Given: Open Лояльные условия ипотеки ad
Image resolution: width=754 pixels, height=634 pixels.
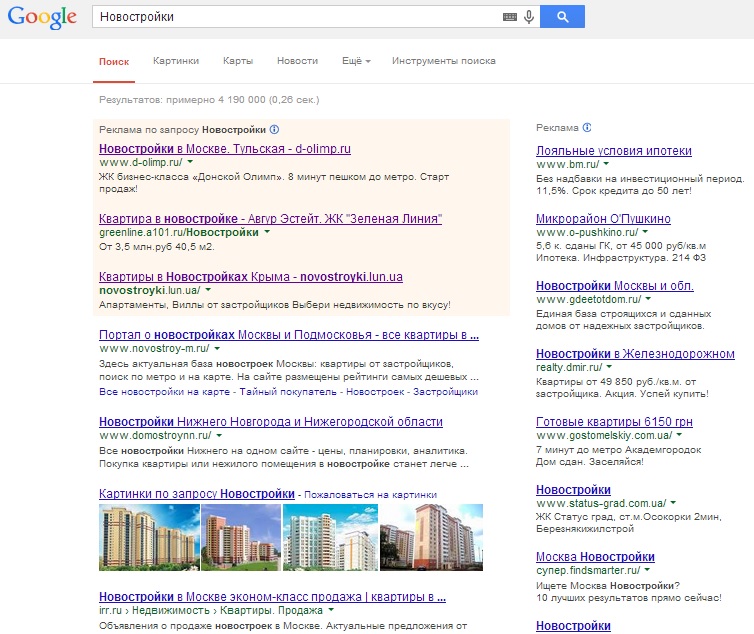Looking at the screenshot, I should pyautogui.click(x=614, y=151).
